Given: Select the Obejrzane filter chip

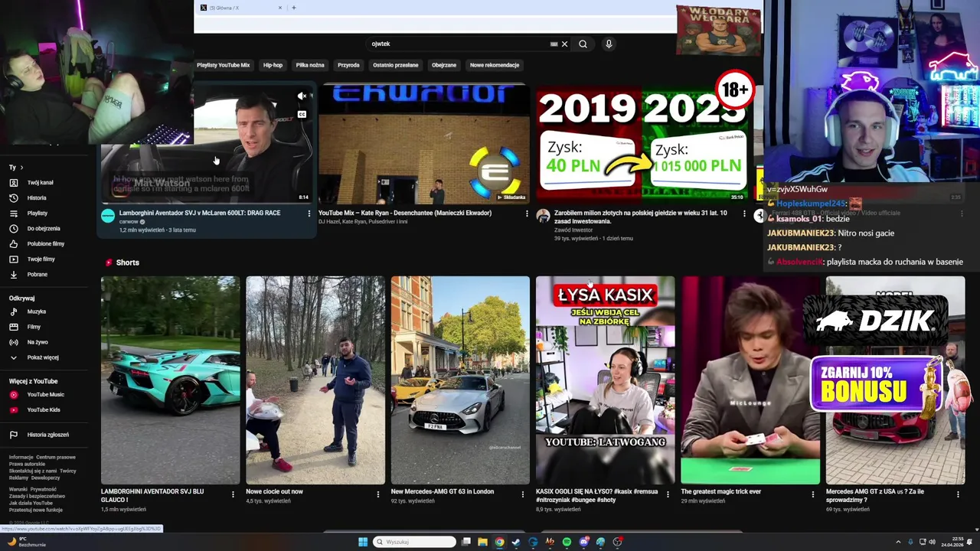Looking at the screenshot, I should [x=444, y=65].
